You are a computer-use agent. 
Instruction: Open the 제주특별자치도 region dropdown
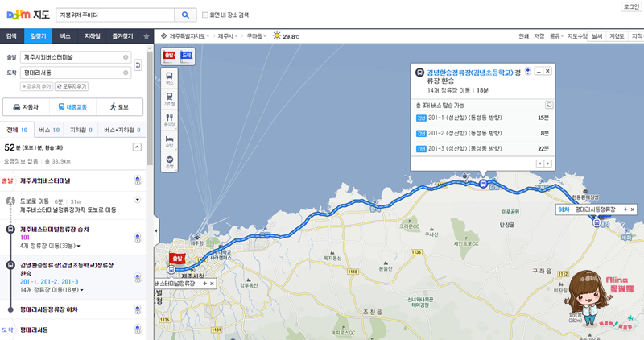[x=186, y=36]
